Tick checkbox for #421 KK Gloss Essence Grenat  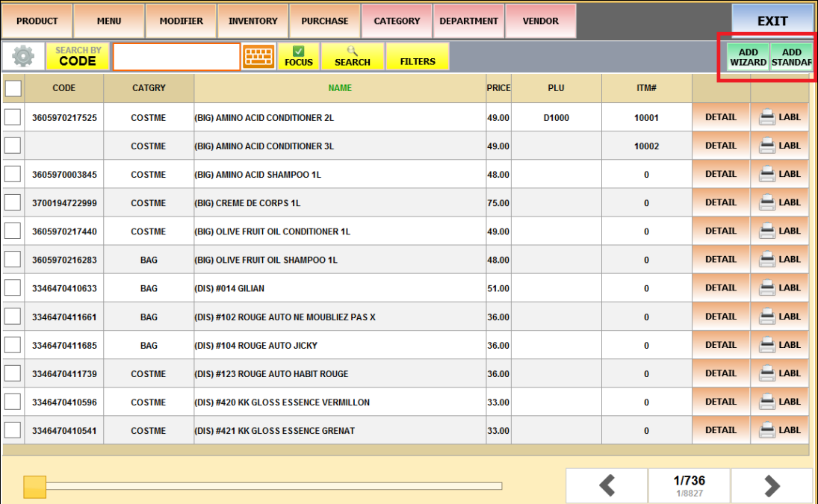13,431
